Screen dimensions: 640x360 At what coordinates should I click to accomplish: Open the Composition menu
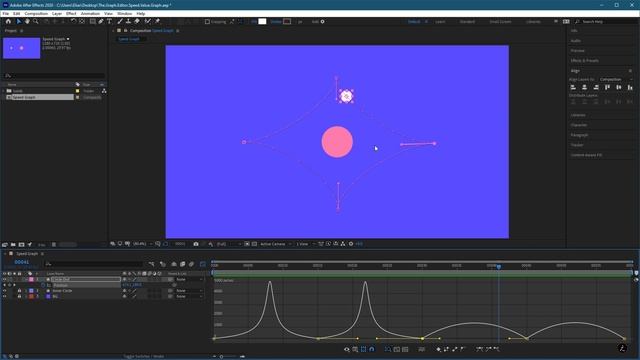click(x=36, y=13)
